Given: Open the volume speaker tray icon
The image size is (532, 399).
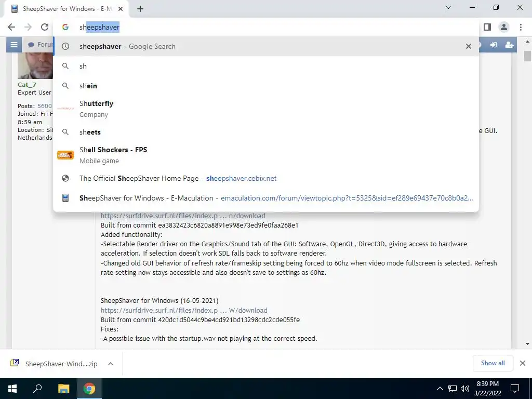Looking at the screenshot, I should click(x=465, y=389).
